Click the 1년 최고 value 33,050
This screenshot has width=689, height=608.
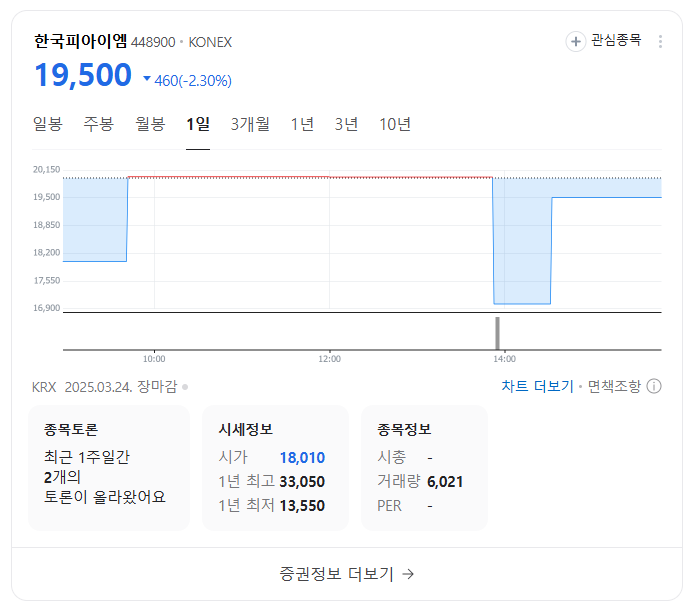(302, 482)
